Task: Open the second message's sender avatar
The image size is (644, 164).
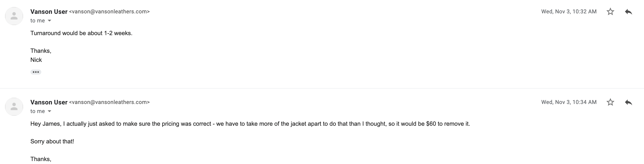Action: (x=14, y=107)
